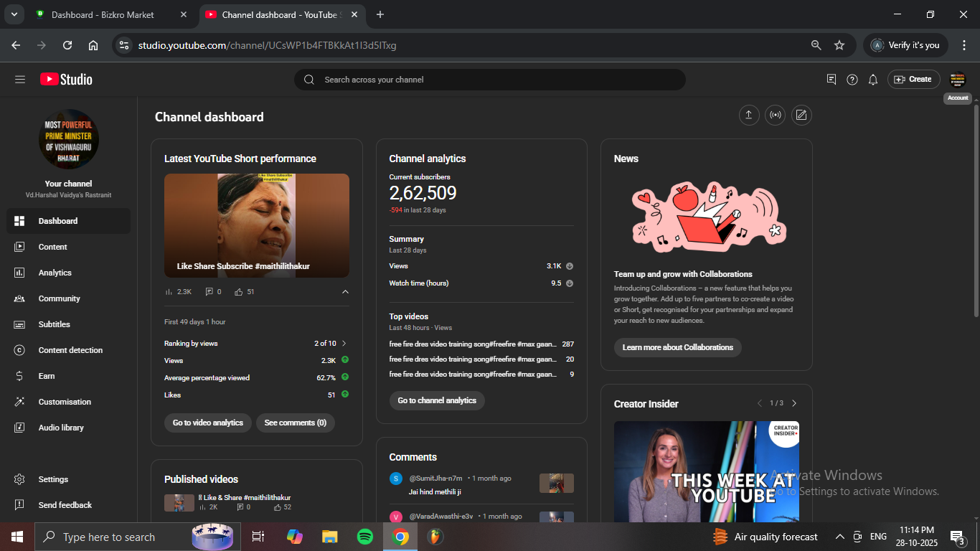Select Content detection in the sidebar
The height and width of the screenshot is (551, 980).
point(70,350)
